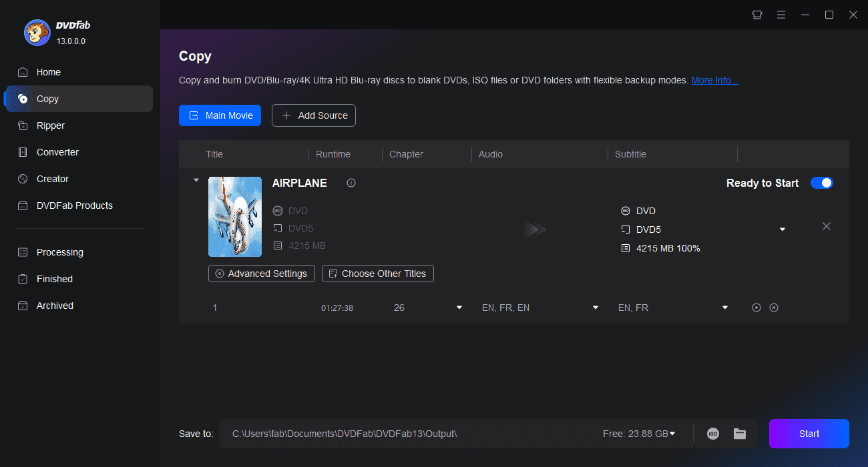868x467 pixels.
Task: Open the hamburger menu in title bar
Action: (781, 15)
